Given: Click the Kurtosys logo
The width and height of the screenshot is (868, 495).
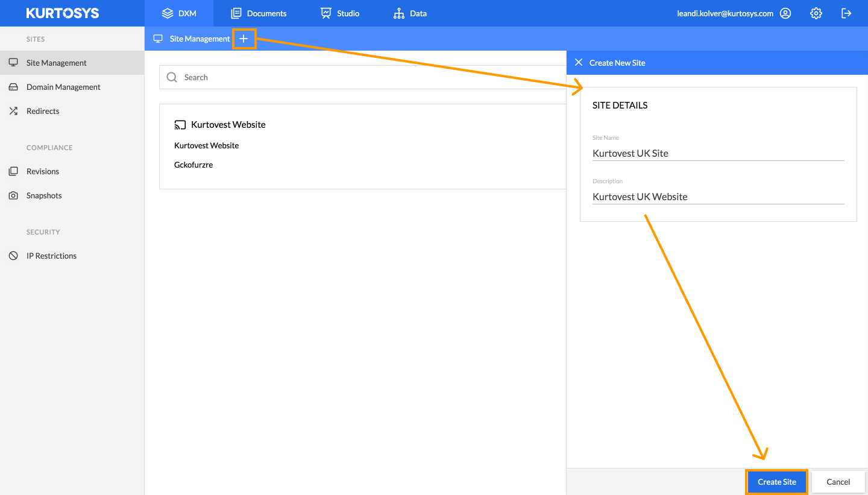Looking at the screenshot, I should tap(63, 13).
